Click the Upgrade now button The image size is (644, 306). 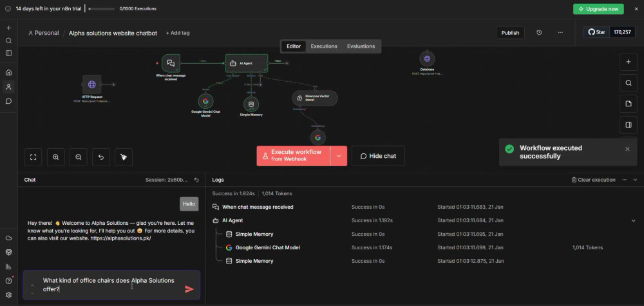598,9
